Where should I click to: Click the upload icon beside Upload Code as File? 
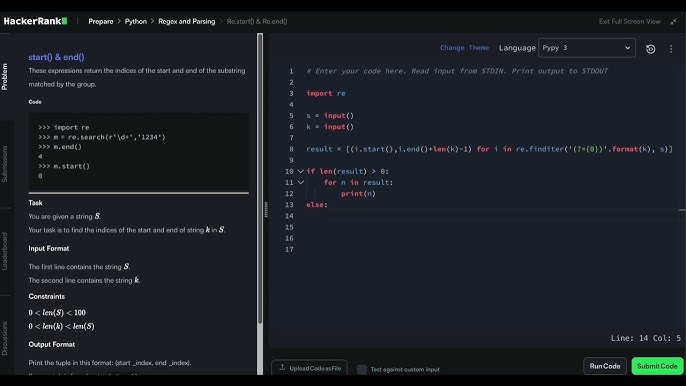(283, 367)
